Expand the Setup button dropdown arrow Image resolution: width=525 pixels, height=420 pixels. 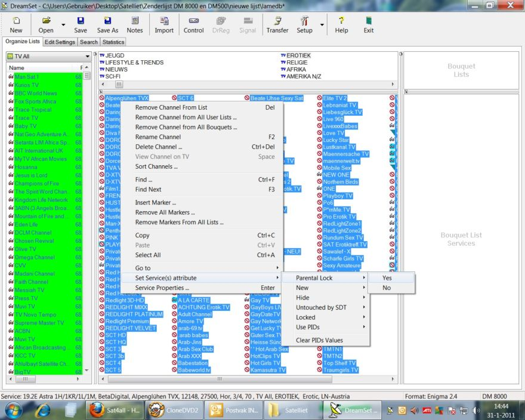point(322,25)
